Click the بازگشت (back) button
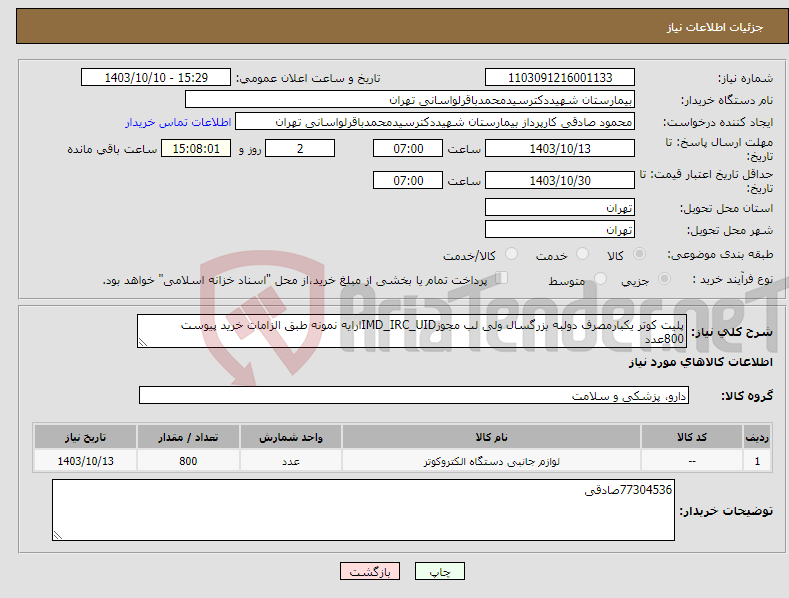Screen dimensions: 789x598 370,571
